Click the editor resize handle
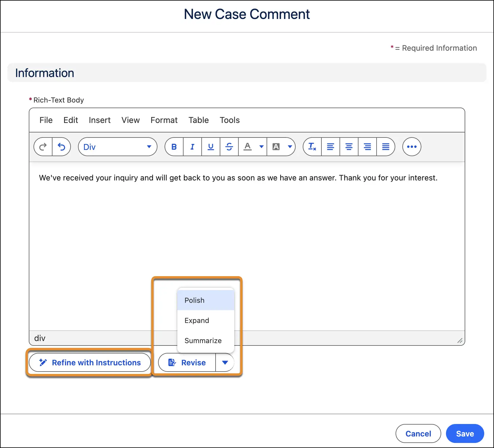 click(x=460, y=341)
